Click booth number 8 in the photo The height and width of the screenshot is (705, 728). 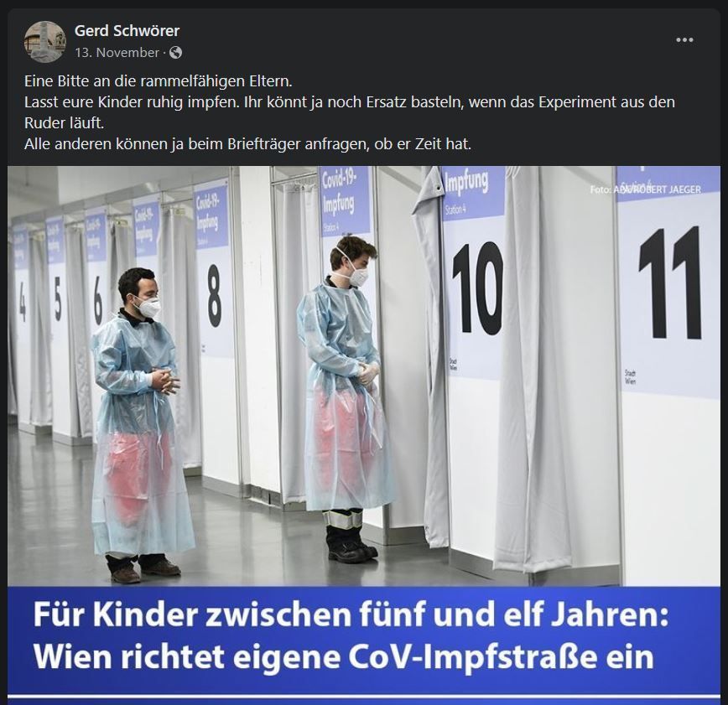coord(214,296)
